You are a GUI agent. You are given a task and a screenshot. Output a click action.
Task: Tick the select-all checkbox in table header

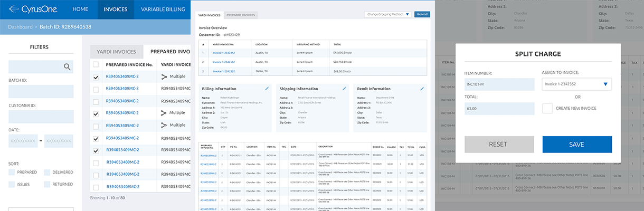tap(96, 64)
